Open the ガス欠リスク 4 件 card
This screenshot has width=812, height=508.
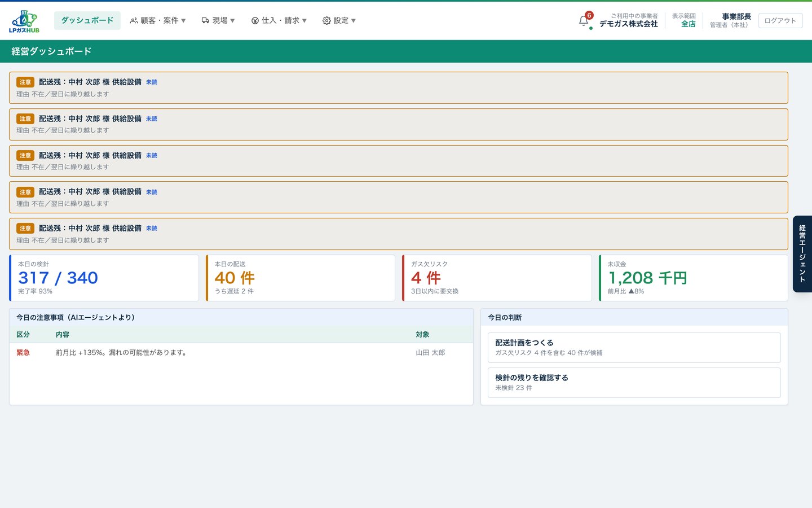coord(497,278)
